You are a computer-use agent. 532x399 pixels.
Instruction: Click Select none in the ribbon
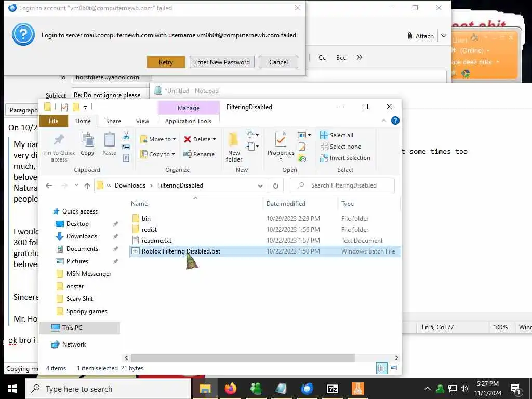(x=341, y=147)
